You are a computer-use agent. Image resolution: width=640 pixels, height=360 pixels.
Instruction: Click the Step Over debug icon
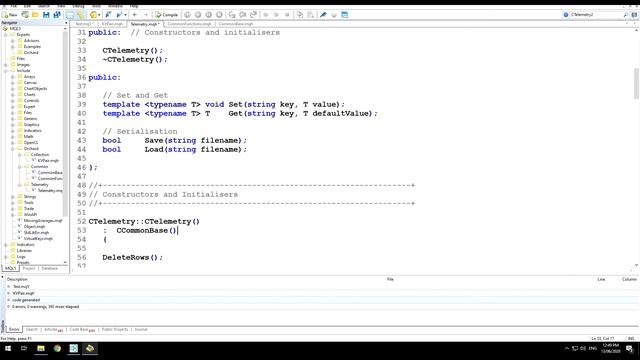point(242,15)
